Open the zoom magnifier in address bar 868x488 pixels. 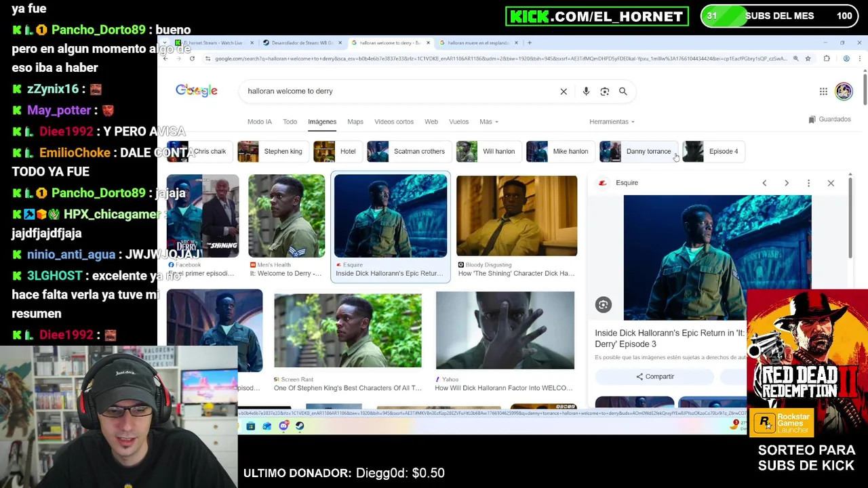(795, 59)
